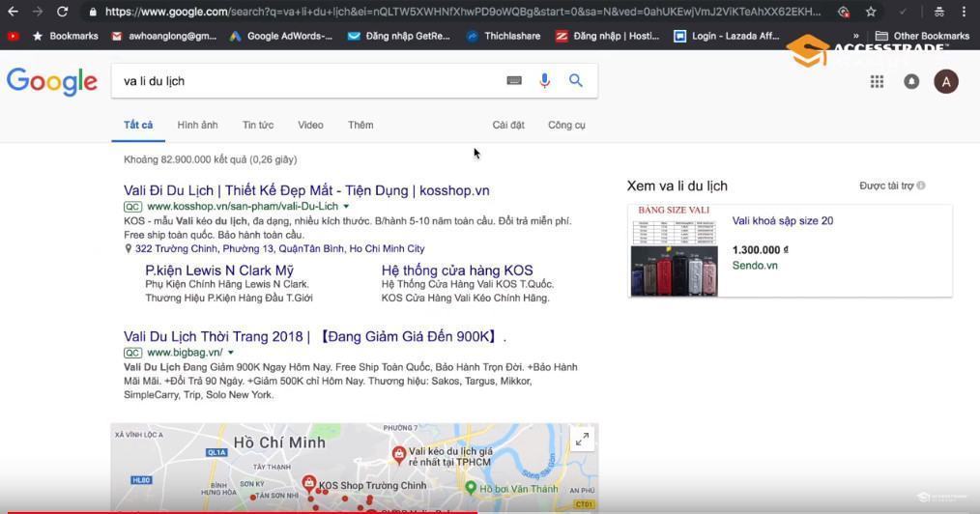Click the site lock icon in address bar

[93, 12]
